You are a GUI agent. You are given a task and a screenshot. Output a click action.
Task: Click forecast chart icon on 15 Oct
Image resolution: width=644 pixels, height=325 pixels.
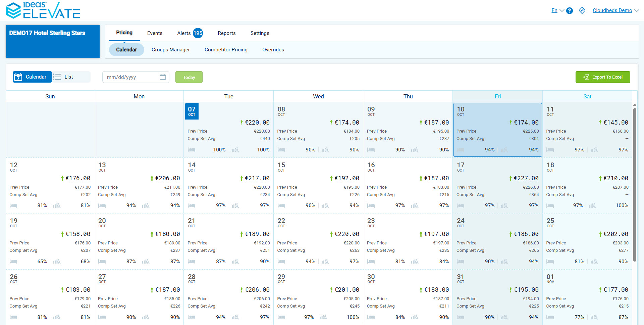pos(325,205)
